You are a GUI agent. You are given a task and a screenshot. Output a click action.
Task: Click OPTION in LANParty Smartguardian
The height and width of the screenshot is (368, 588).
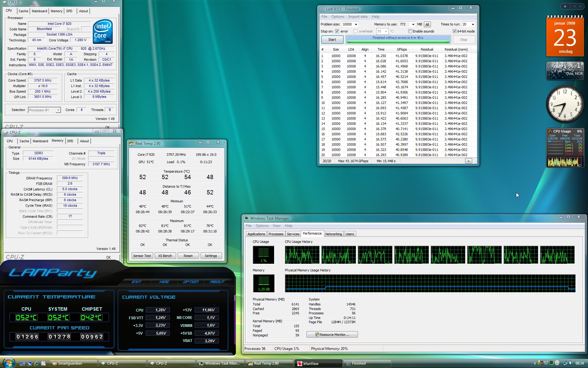click(x=191, y=282)
